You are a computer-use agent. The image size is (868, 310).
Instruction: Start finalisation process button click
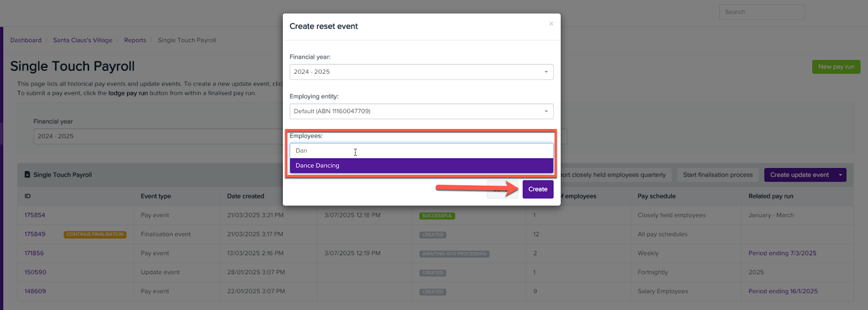pyautogui.click(x=718, y=175)
